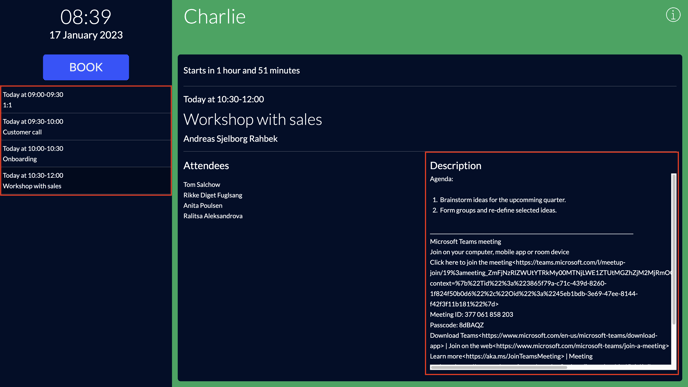Click the Meeting ID 377 061 858 203
688x387 pixels.
471,315
